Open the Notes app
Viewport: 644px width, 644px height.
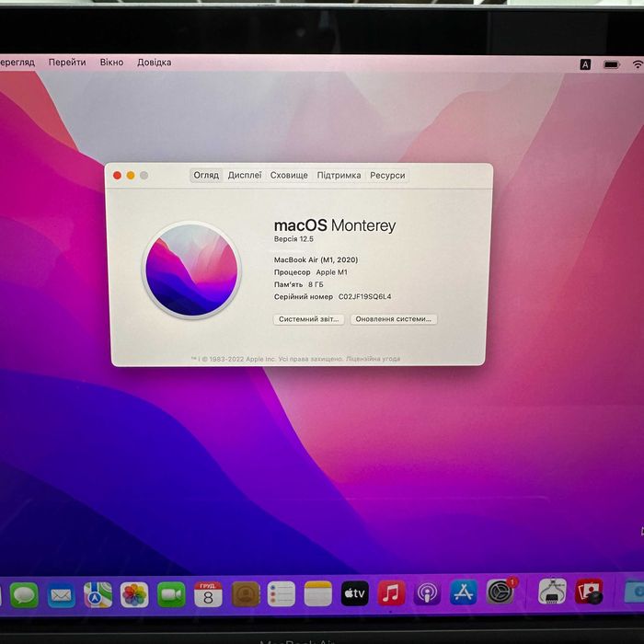tap(318, 593)
